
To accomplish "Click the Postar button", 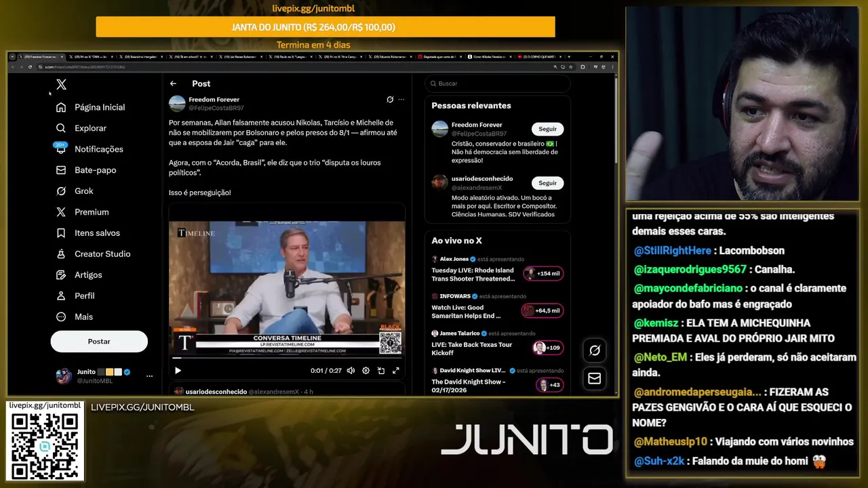I will (x=99, y=342).
